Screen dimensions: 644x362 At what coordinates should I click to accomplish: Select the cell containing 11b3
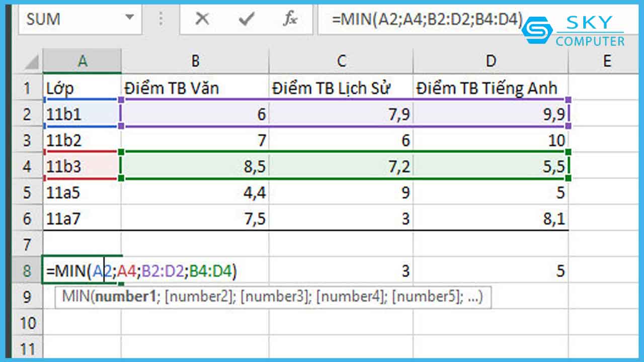pyautogui.click(x=82, y=166)
